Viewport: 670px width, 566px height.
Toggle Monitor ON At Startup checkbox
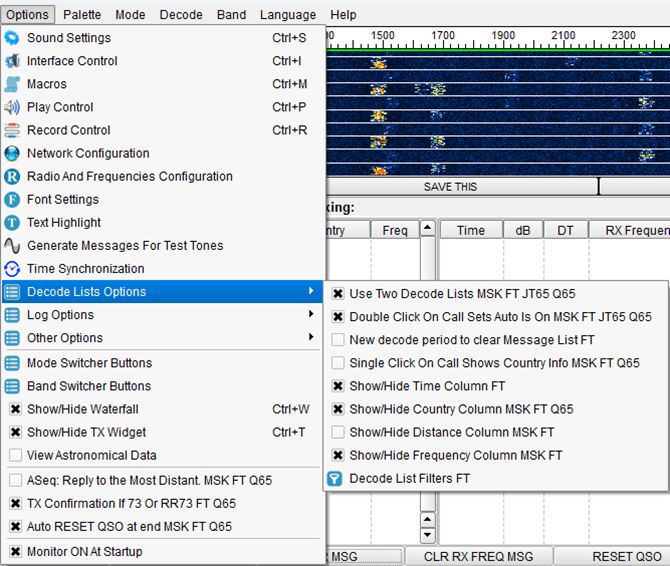coord(15,551)
